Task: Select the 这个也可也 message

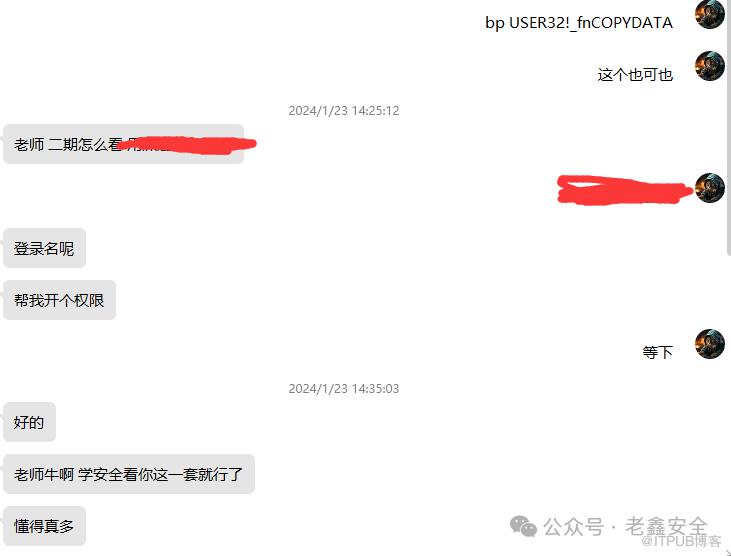Action: tap(635, 75)
